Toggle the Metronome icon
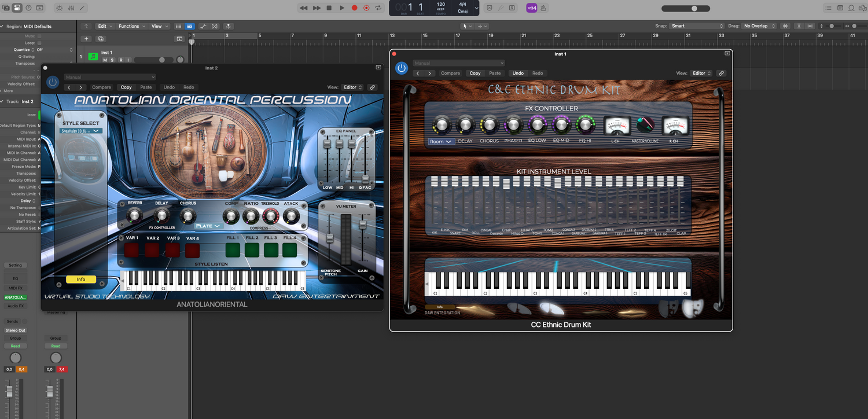868x419 pixels. 543,8
